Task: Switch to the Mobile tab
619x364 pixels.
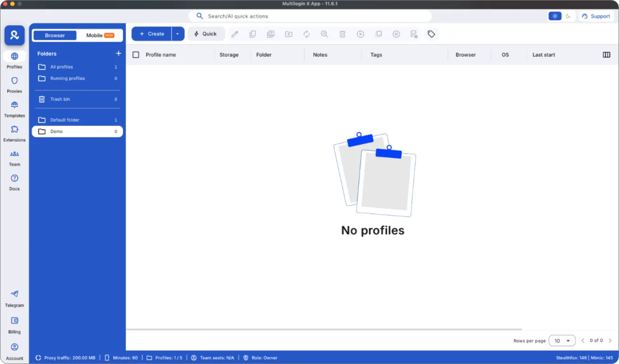Action: pos(100,36)
